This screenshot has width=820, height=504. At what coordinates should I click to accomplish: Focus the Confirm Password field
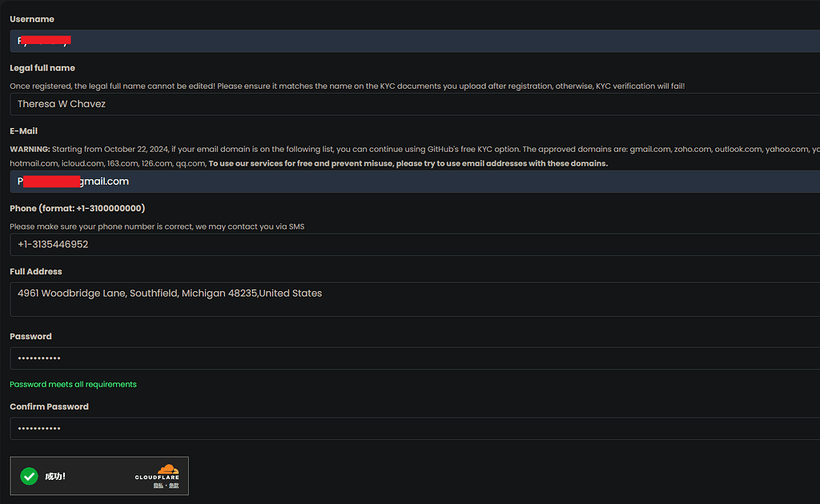pyautogui.click(x=415, y=428)
